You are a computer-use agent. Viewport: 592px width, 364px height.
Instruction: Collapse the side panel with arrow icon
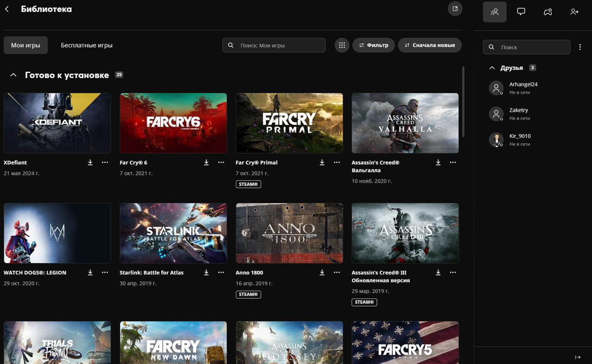pos(578,357)
